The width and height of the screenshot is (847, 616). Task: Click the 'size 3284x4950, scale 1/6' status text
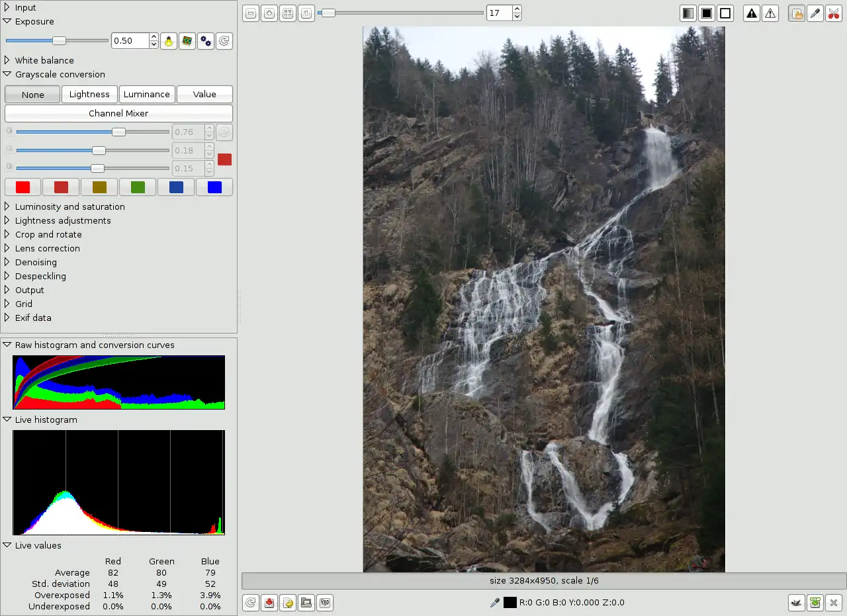[x=544, y=581]
